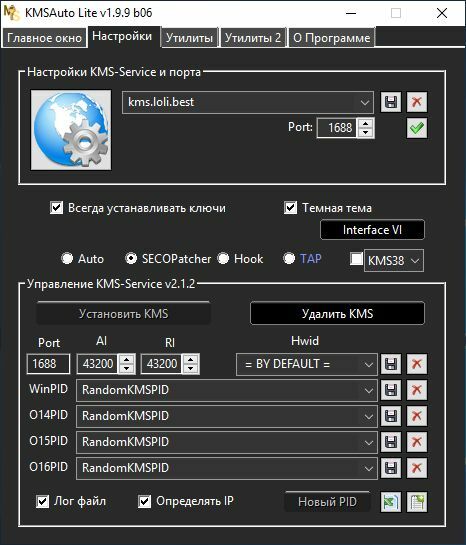The height and width of the screenshot is (545, 466).
Task: Apply port with green checkmark icon
Action: [x=417, y=128]
